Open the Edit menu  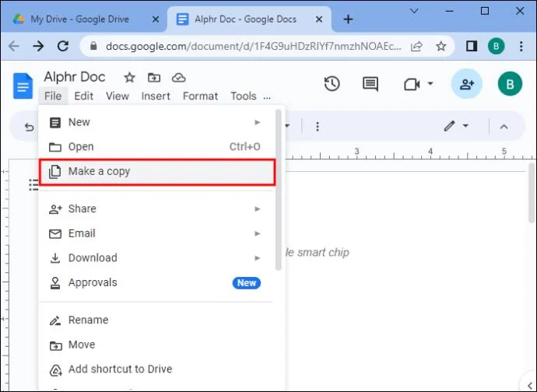pyautogui.click(x=83, y=96)
